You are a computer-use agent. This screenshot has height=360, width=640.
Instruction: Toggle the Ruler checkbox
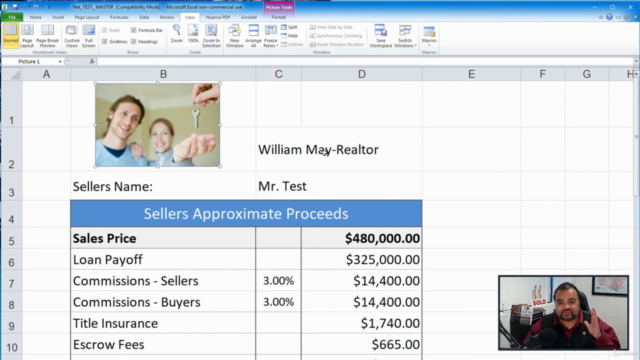111,30
